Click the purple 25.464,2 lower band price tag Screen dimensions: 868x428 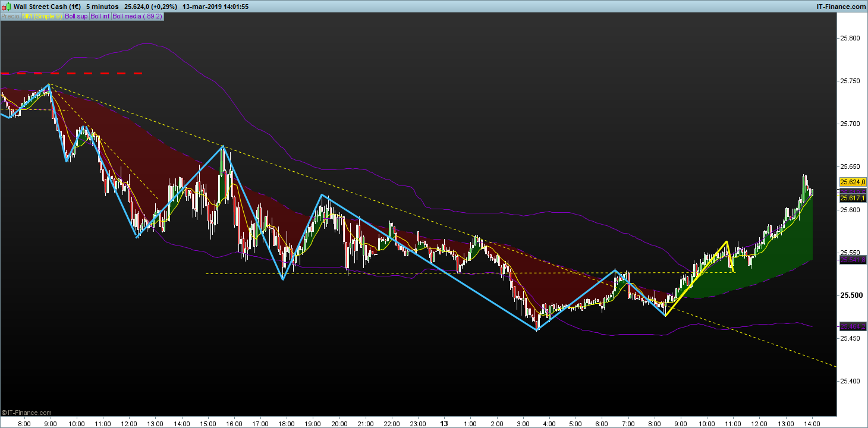coord(852,326)
